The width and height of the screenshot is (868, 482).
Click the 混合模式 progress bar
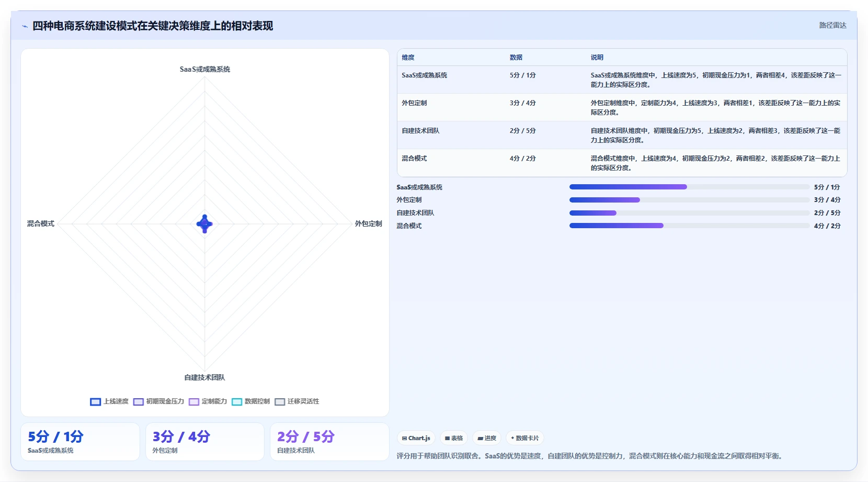pos(689,226)
